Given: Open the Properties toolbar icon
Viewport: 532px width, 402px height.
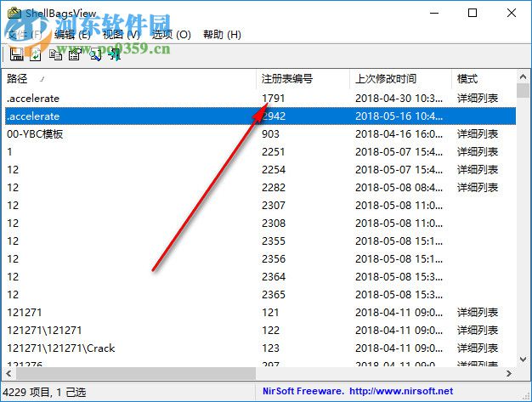Looking at the screenshot, I should [x=75, y=54].
